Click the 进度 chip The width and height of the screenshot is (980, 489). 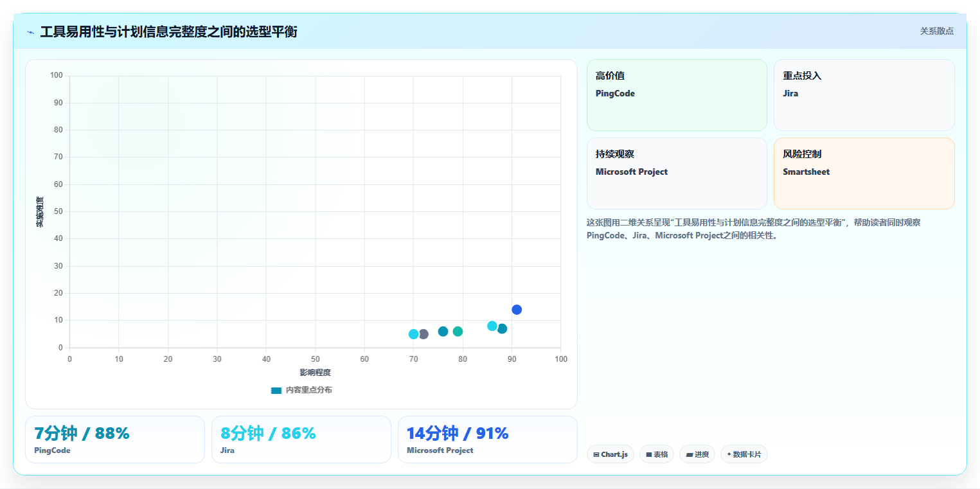point(697,454)
